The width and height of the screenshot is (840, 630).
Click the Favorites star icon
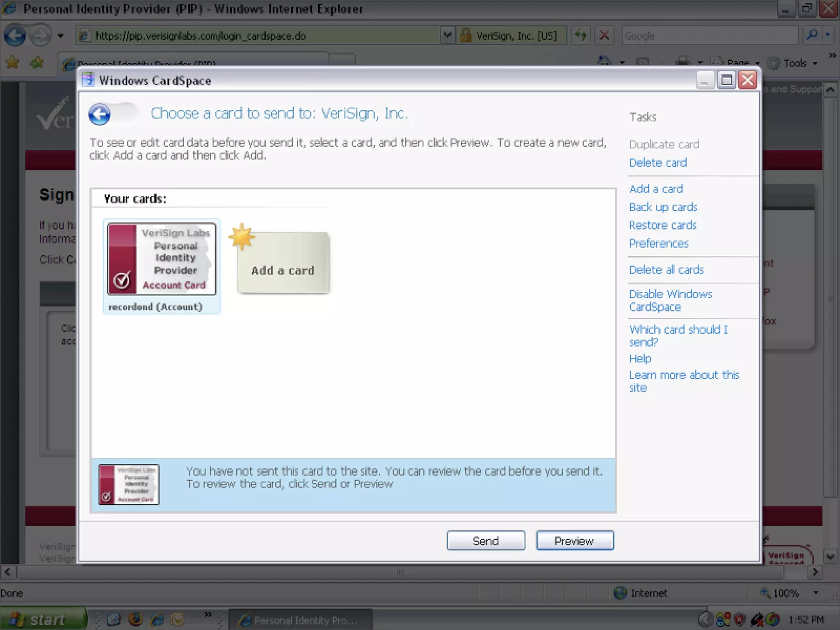point(13,63)
